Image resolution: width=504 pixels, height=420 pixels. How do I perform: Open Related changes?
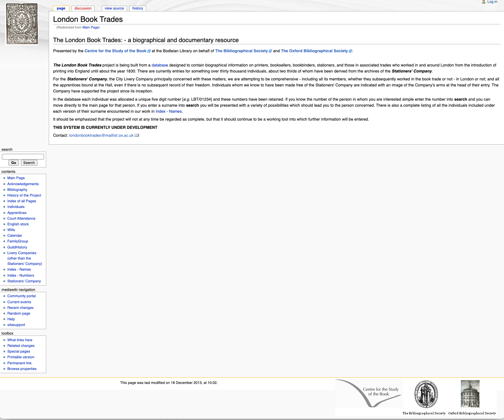21,346
